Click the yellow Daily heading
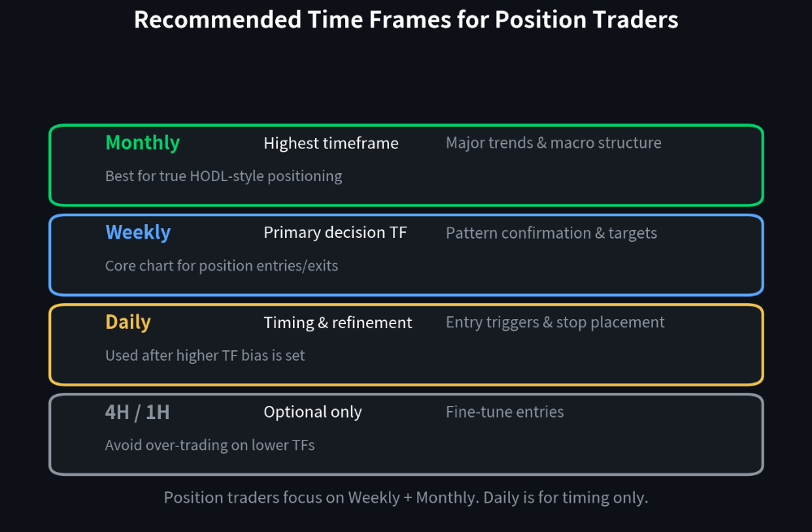Viewport: 812px width, 532px height. point(128,322)
